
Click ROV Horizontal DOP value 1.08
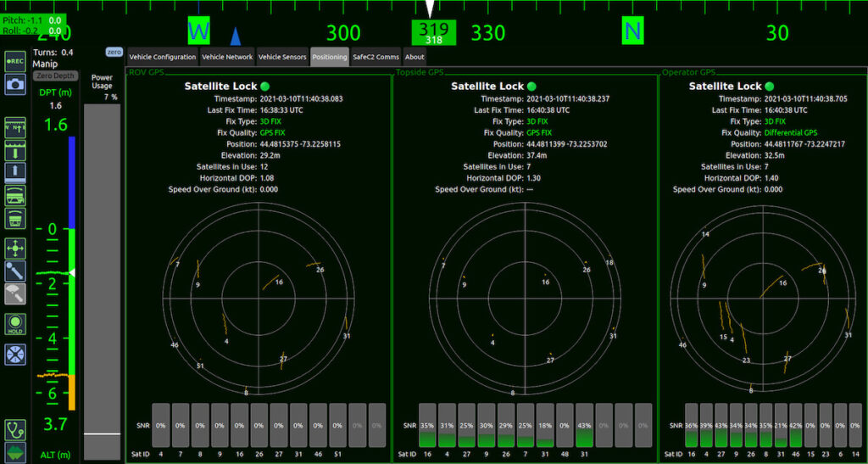pos(267,178)
